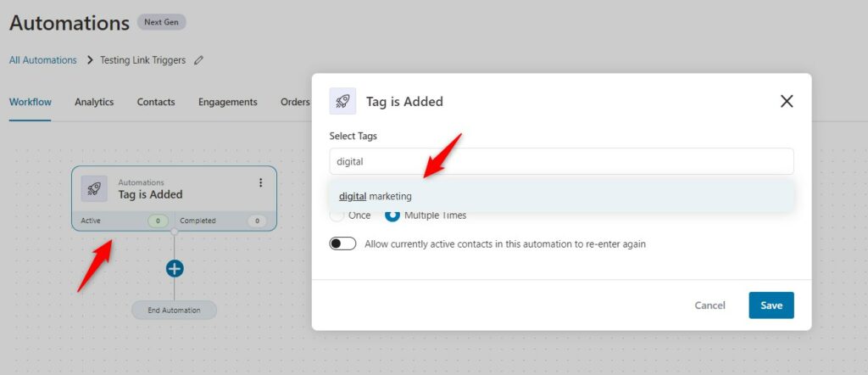Click the breadcrumb chevron separator
Screen dimensions: 868x375
tap(90, 60)
